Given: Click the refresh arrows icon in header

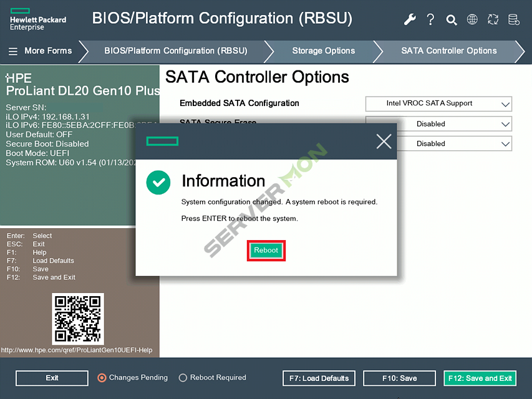Looking at the screenshot, I should [x=493, y=19].
